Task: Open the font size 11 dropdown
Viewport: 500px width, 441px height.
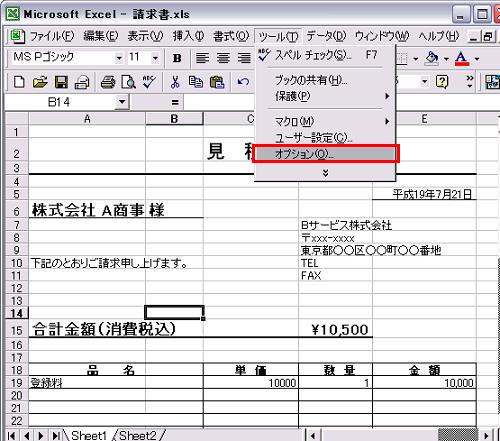Action: click(x=155, y=59)
